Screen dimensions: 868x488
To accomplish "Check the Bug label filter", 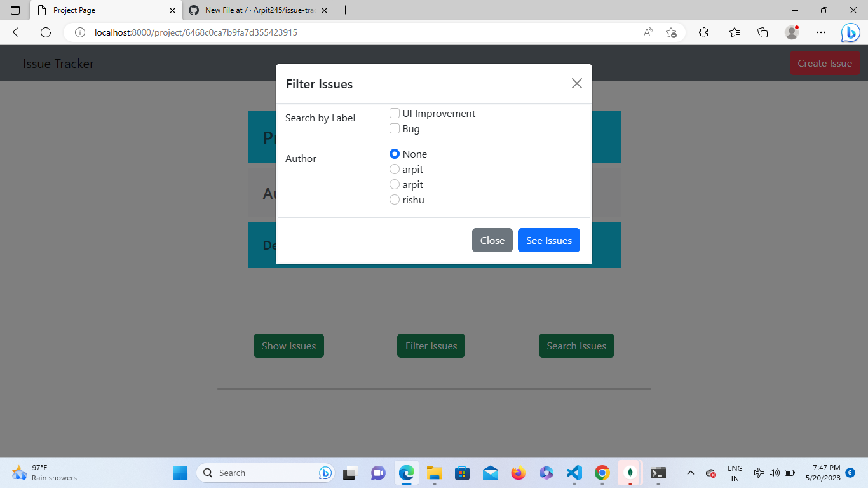I will 395,128.
